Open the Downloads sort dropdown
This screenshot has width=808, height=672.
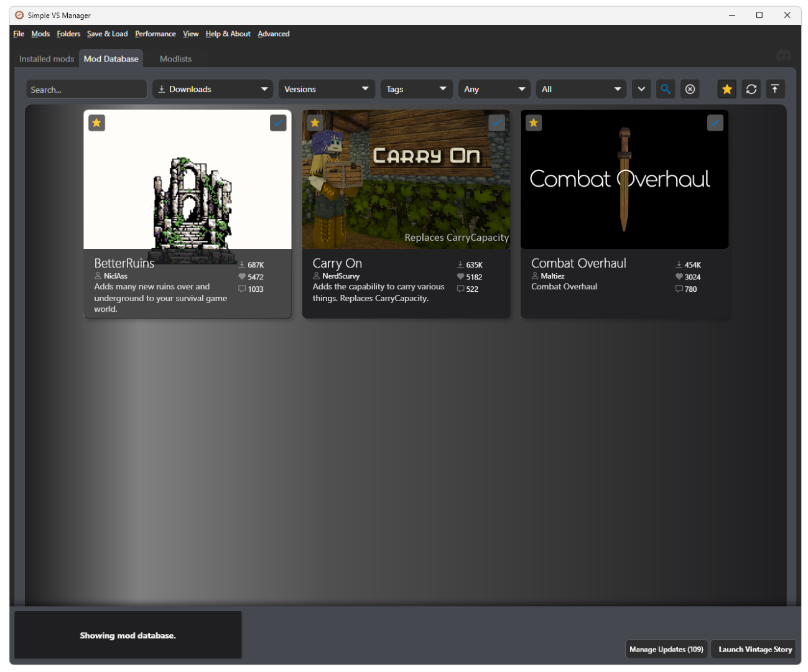(x=213, y=89)
